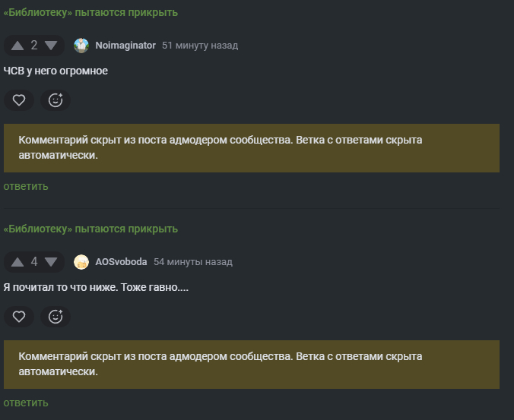514x420 pixels.
Task: Upvote the comment by Noimaginator
Action: (17, 46)
